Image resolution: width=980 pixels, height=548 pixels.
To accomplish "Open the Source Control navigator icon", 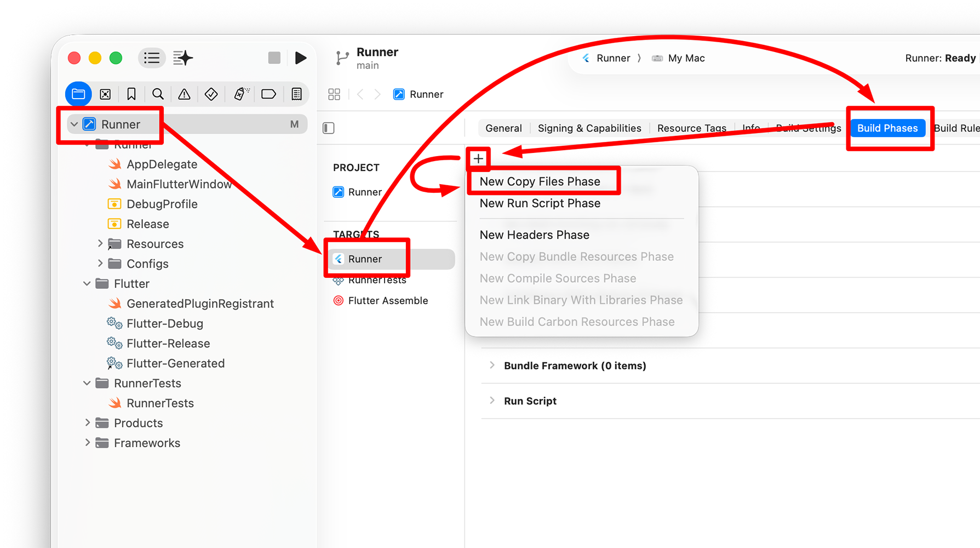I will (x=105, y=94).
